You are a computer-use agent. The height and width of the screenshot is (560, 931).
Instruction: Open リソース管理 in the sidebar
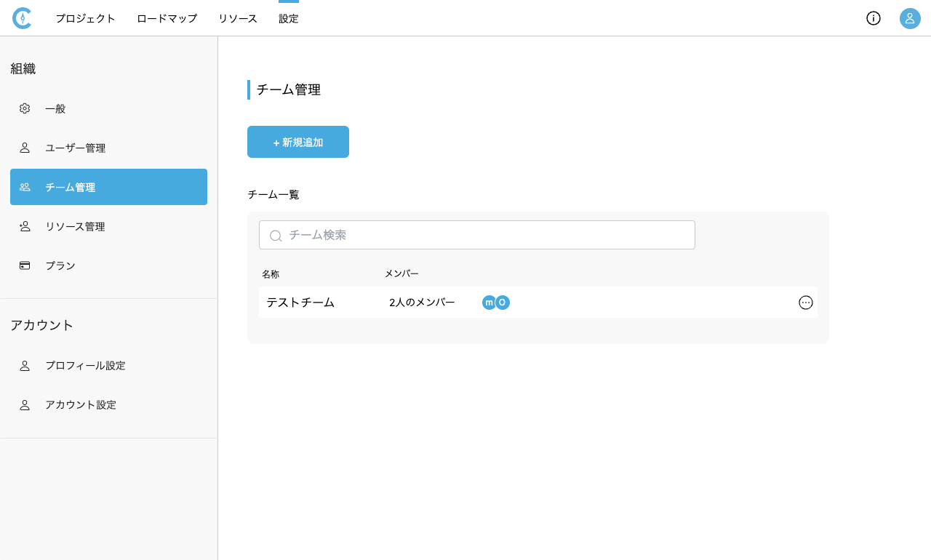tap(75, 226)
